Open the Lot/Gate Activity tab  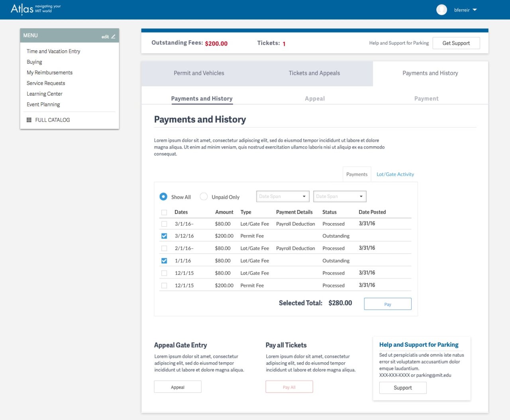point(395,175)
